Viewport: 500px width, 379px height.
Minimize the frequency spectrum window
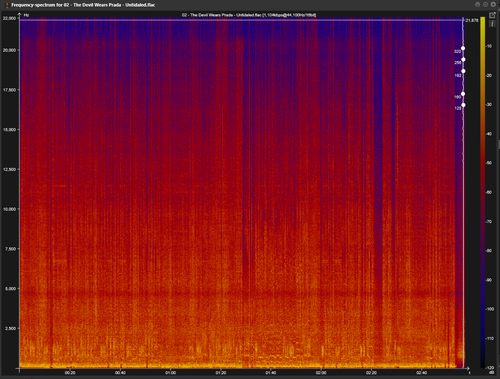coord(478,5)
